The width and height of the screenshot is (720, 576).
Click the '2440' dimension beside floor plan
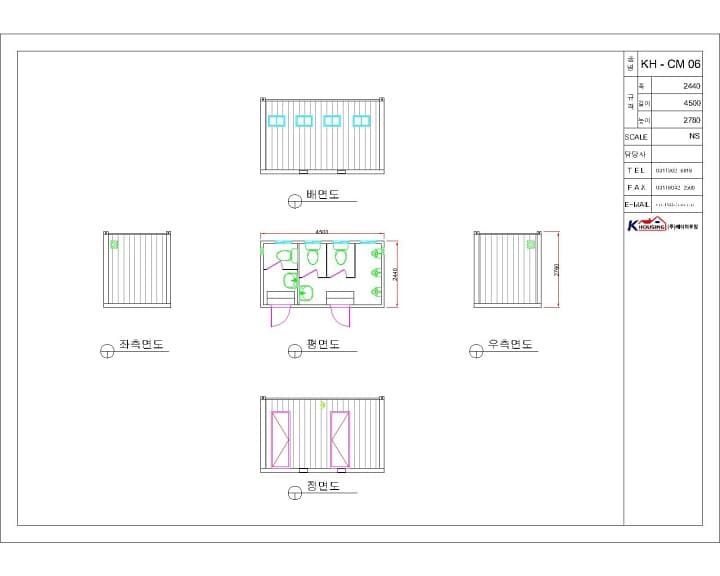(x=395, y=274)
